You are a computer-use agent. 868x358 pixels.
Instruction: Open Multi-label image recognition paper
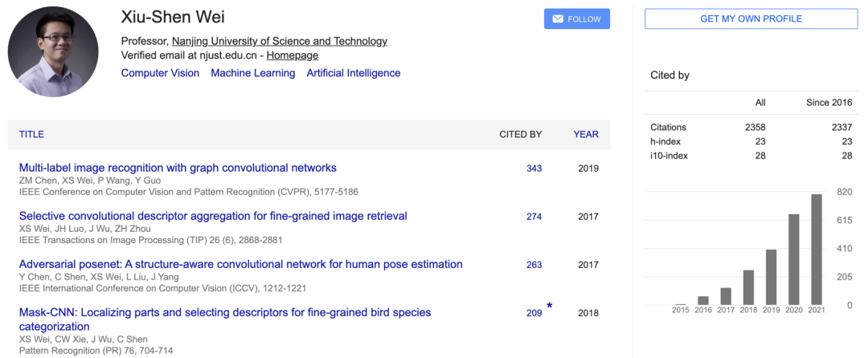[x=178, y=168]
